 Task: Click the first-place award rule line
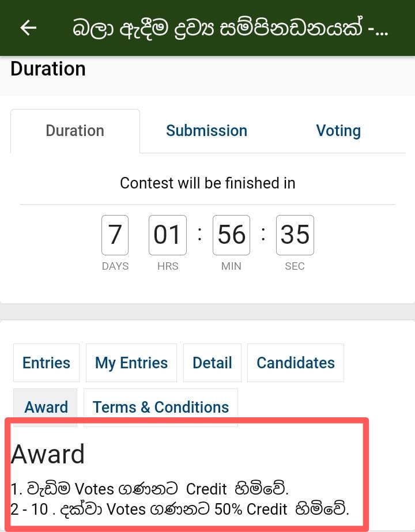tap(150, 489)
